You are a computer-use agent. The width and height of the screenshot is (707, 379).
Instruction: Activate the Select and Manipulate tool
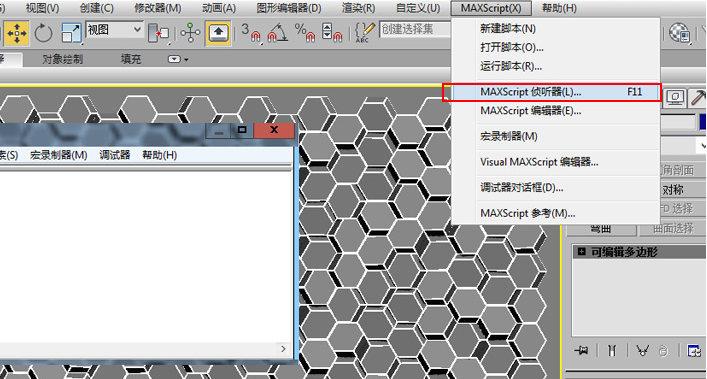(190, 33)
